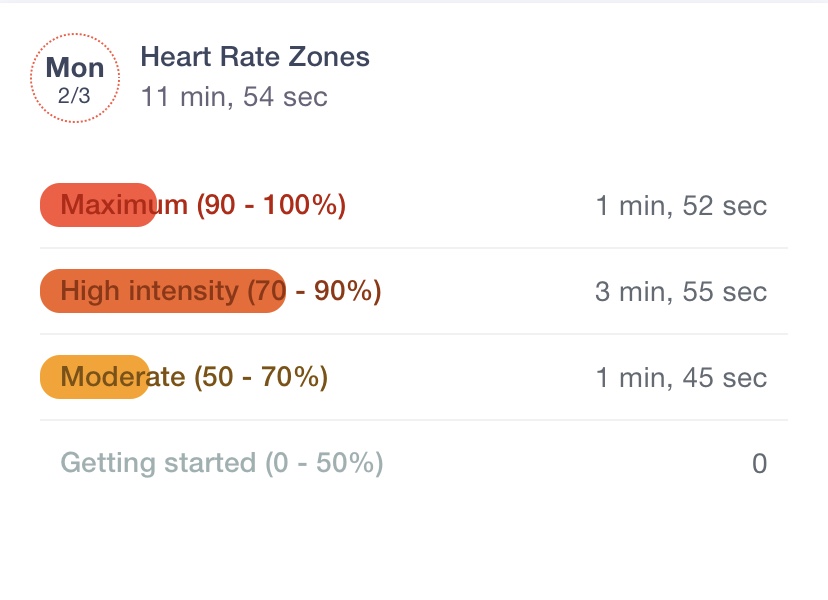Select the Moderate (50 - 70%) label
The image size is (828, 600).
click(194, 377)
